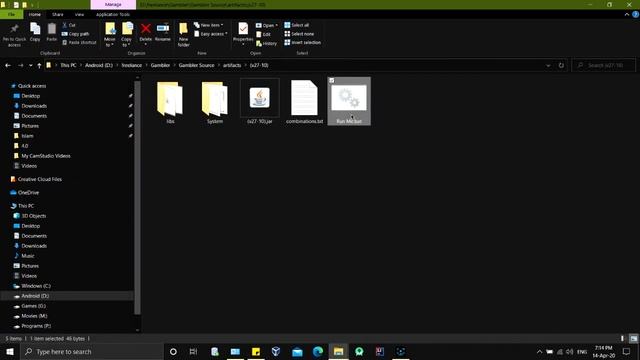Switch to the Share ribbon tab

[58, 14]
